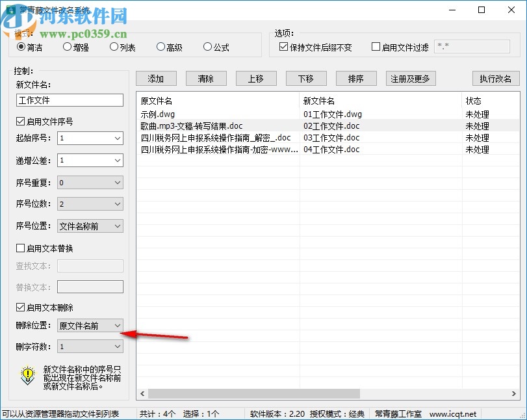The image size is (527, 420).
Task: Click the 新文件名 input showing 工作文件
Action: (x=70, y=100)
